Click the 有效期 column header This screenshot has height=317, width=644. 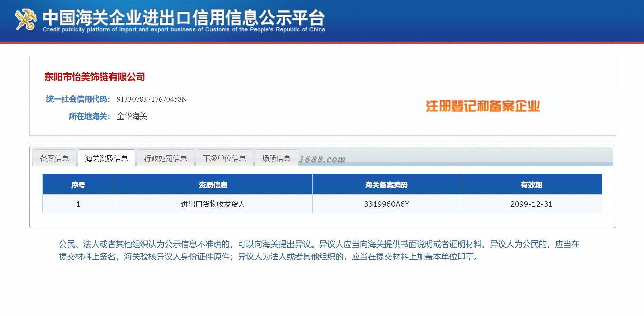pyautogui.click(x=531, y=185)
